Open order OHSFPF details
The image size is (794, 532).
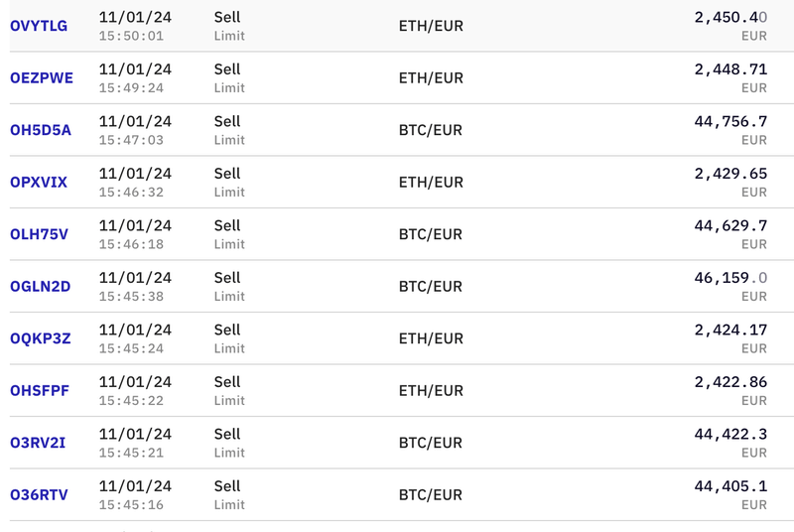(x=40, y=391)
